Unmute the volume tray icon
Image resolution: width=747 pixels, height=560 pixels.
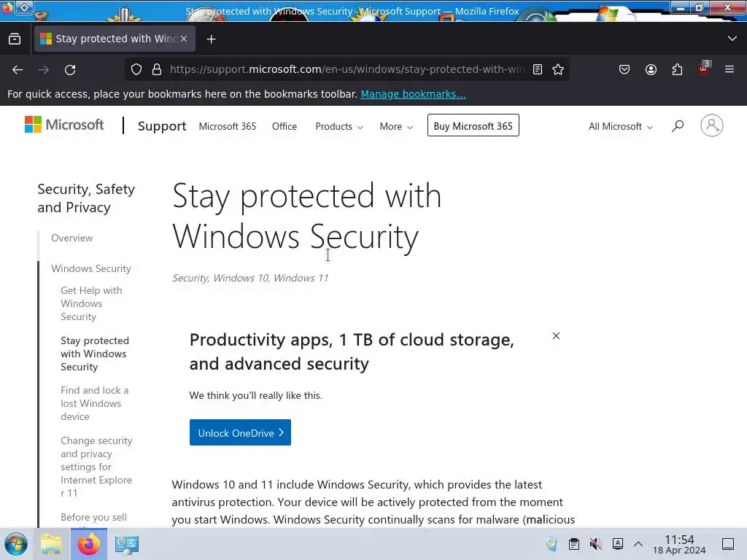(595, 544)
